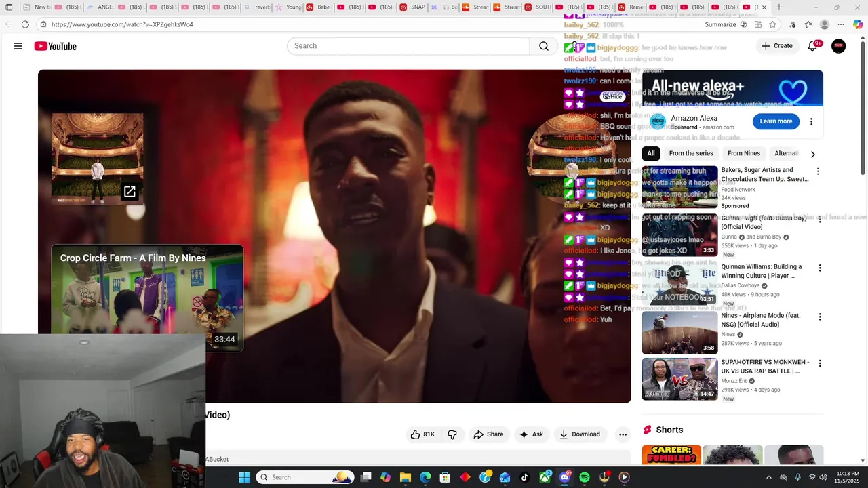868x488 pixels.
Task: Open Nines Airplane Mode video thumbnail
Action: 679,333
